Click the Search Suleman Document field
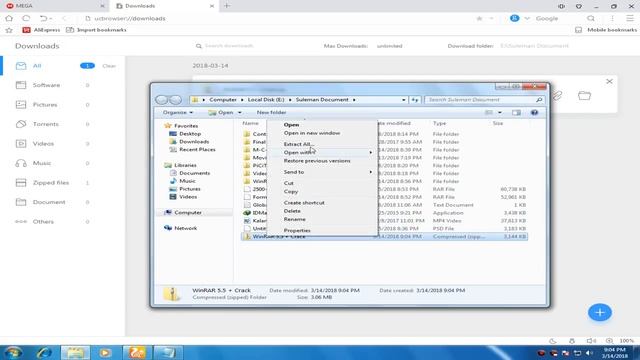 point(484,100)
